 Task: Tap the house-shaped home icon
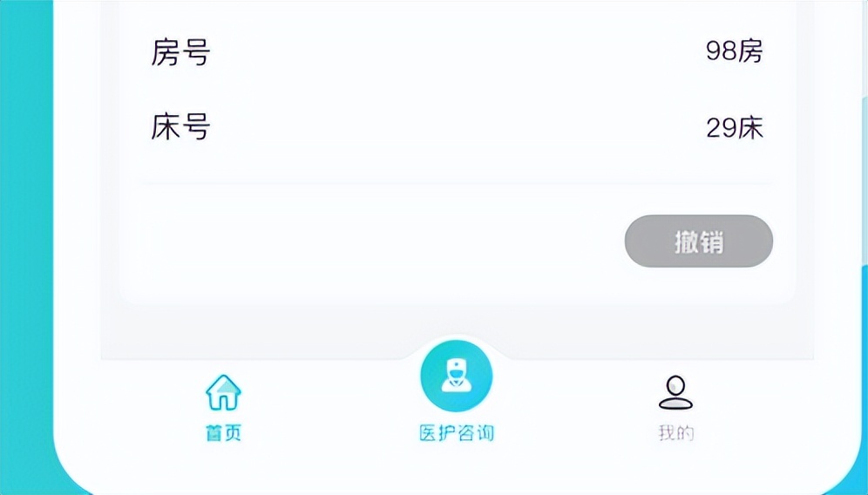[x=223, y=393]
